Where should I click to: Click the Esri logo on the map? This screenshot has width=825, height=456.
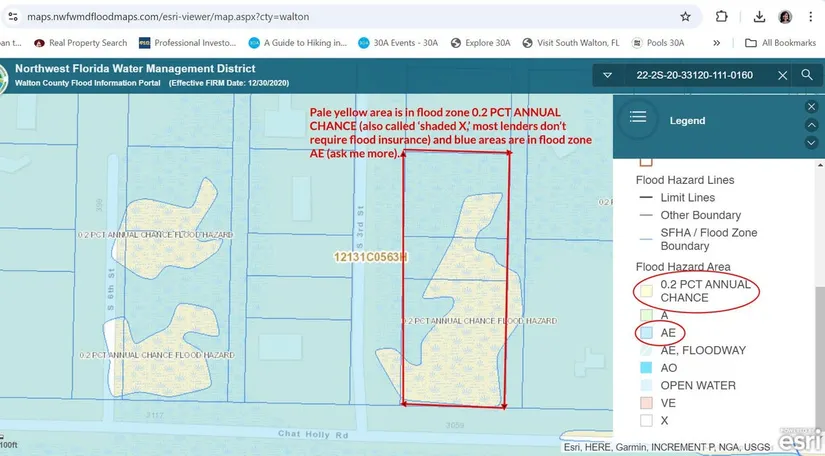[801, 440]
